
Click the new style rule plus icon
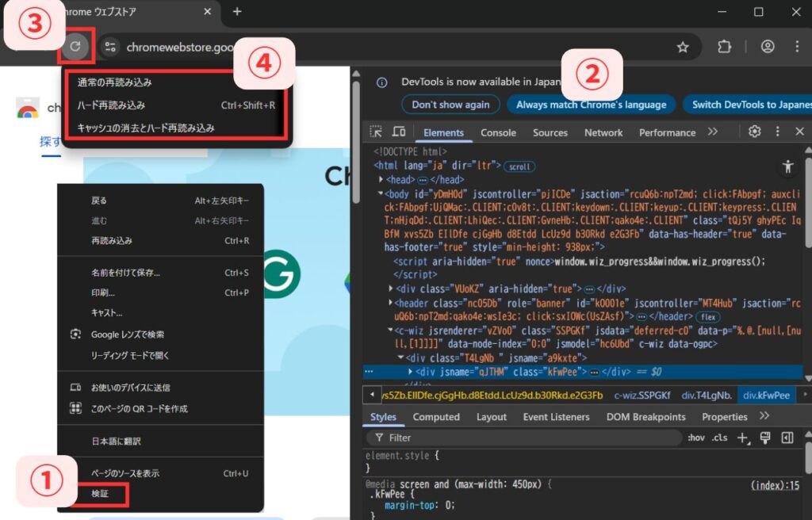(743, 438)
